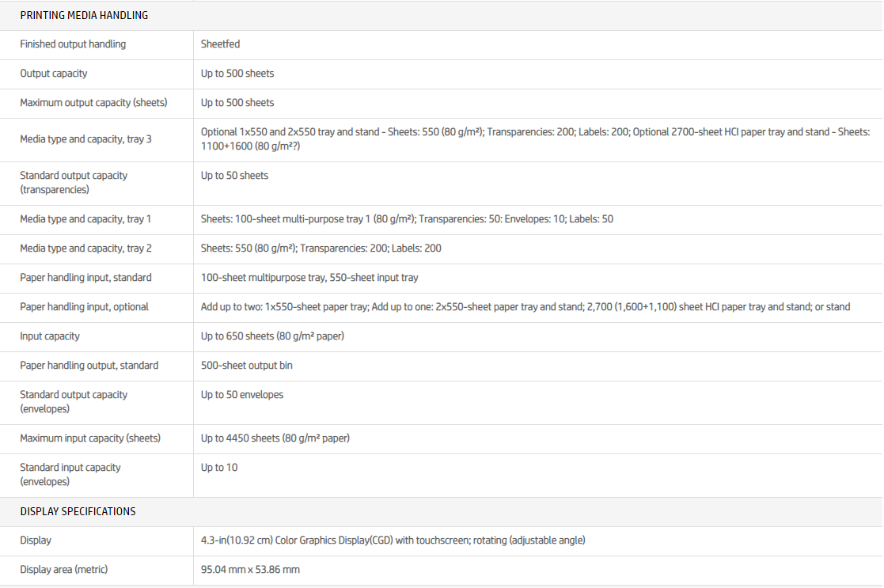The image size is (884, 588).
Task: Click Media type and capacity, tray 3
Action: click(x=85, y=139)
